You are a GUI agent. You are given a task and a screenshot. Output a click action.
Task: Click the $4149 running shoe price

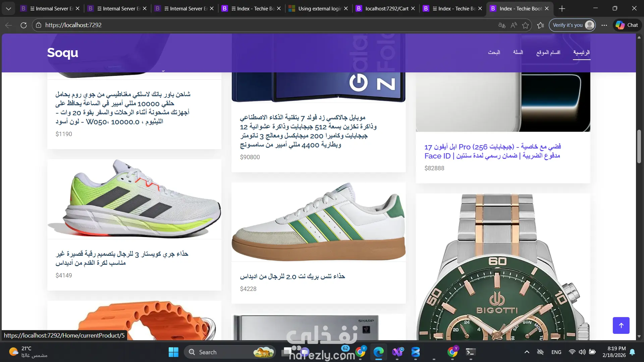64,276
